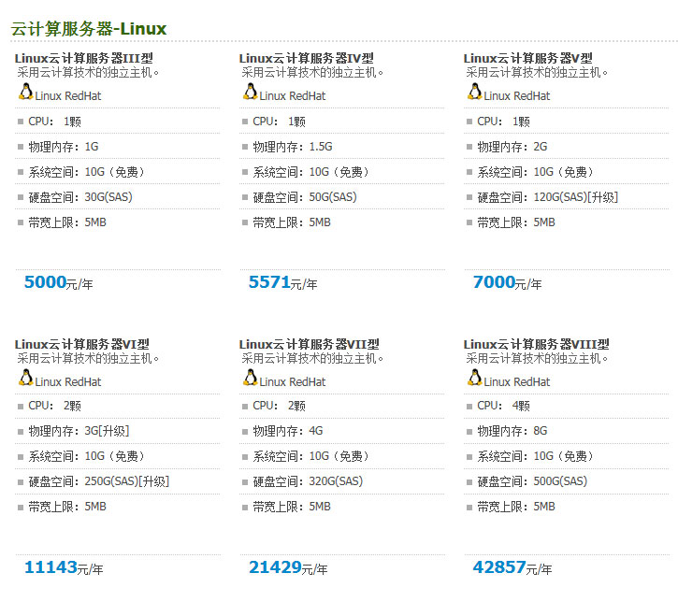The height and width of the screenshot is (616, 678).
Task: Open the Linux云计算服务器III型 title link
Action: pyautogui.click(x=83, y=58)
